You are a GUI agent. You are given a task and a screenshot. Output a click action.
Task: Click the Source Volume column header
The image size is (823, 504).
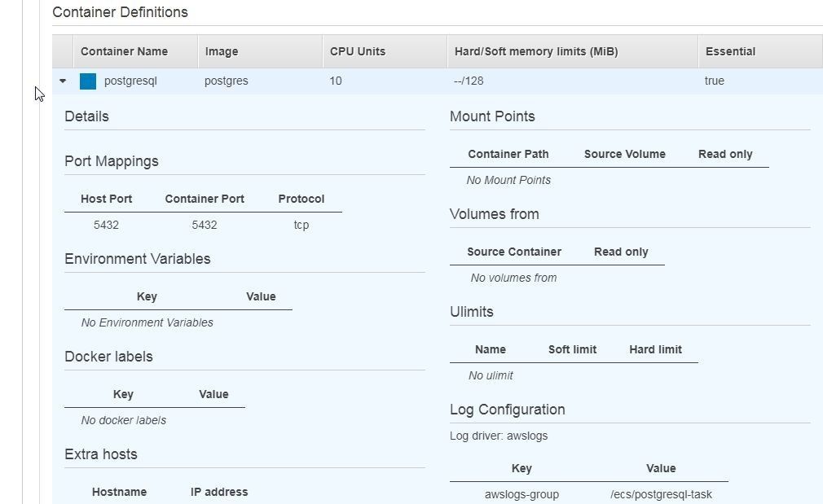[x=625, y=154]
